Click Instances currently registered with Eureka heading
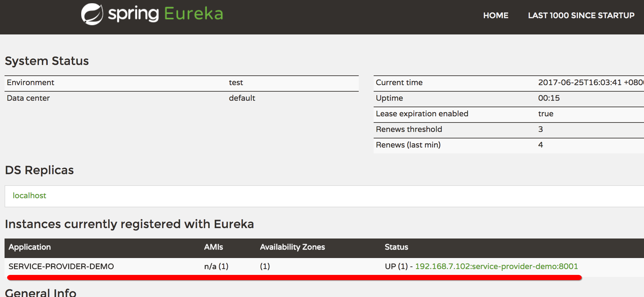 click(x=129, y=224)
